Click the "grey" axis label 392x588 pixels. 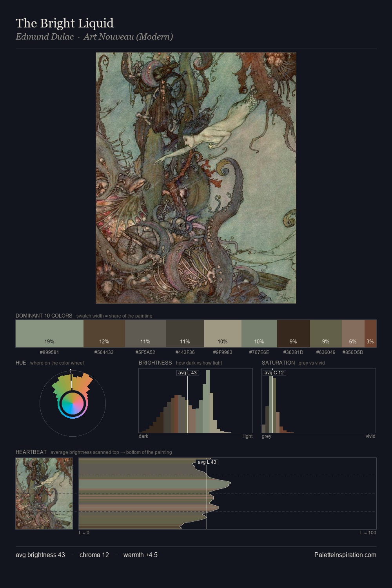[x=267, y=436]
